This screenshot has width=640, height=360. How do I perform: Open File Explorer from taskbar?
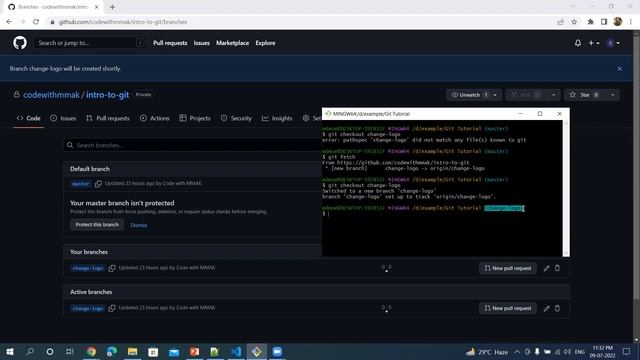coord(132,351)
